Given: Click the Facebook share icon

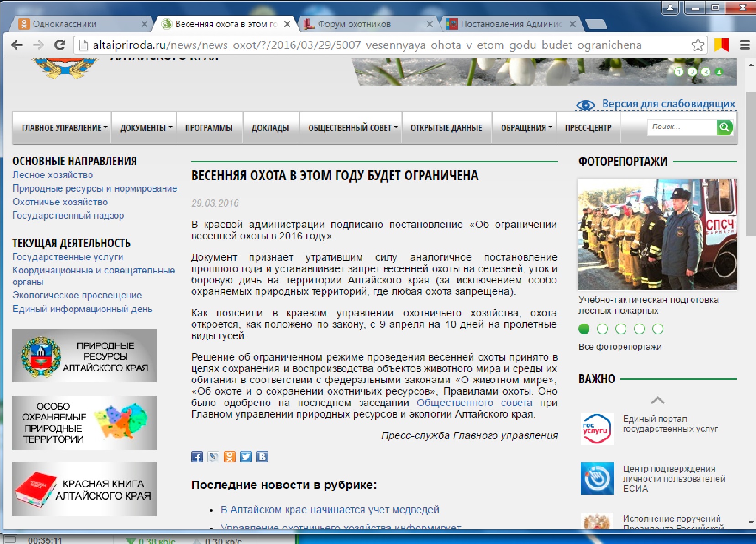Looking at the screenshot, I should point(197,457).
